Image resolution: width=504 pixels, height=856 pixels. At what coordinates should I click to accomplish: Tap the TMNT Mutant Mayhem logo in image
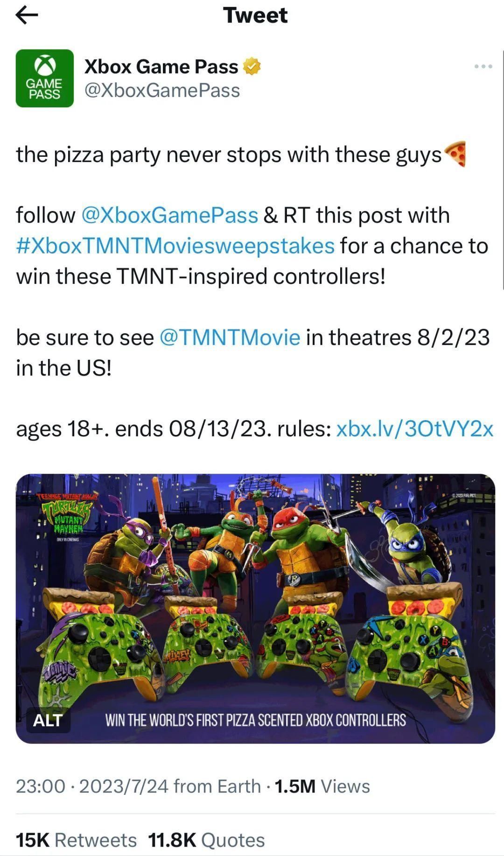(66, 515)
